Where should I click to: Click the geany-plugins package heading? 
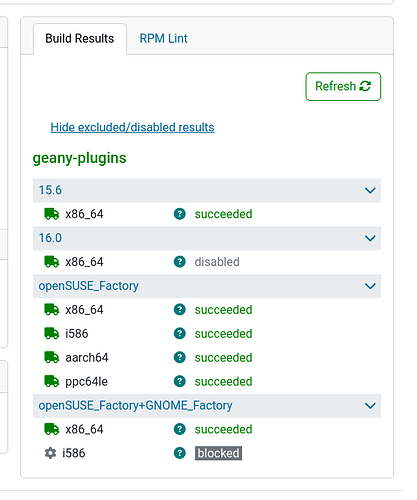point(80,158)
